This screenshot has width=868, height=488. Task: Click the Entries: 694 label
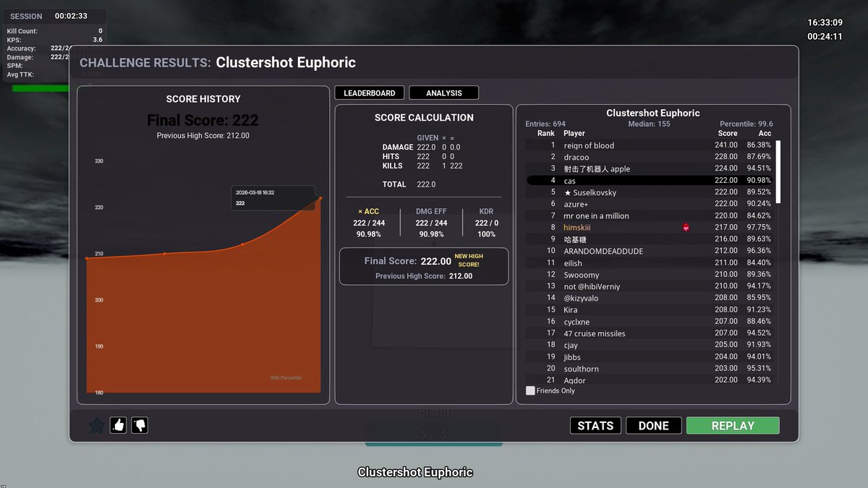click(x=545, y=124)
